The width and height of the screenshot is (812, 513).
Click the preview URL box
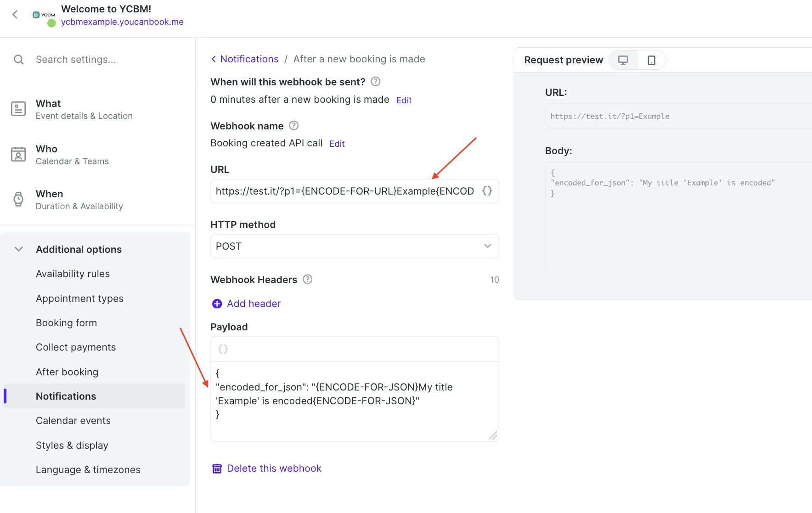pos(679,116)
